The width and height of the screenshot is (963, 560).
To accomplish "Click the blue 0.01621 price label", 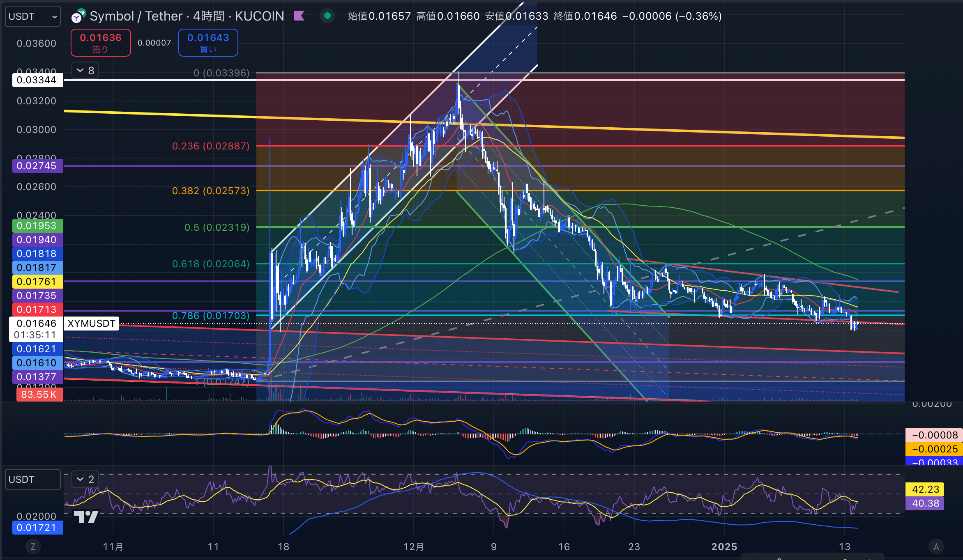I will pos(38,349).
